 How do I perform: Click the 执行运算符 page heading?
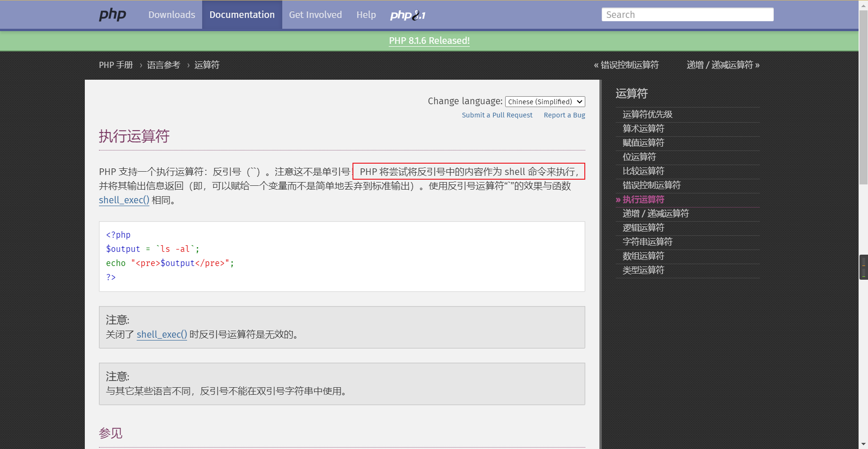click(134, 136)
